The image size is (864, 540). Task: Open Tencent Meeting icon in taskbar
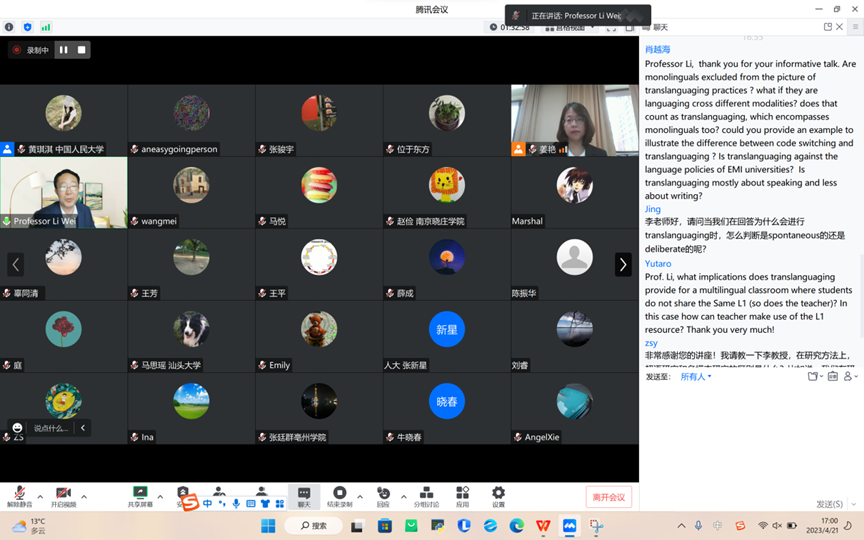[569, 526]
